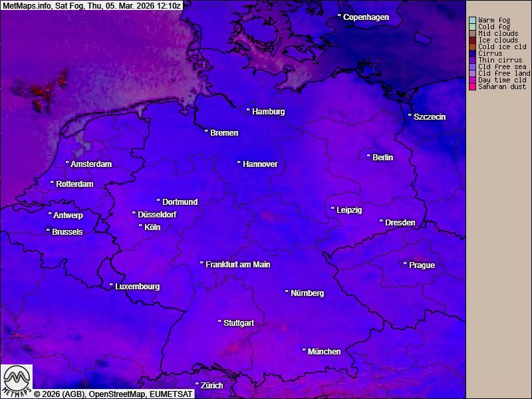Click the Cld free sea swatch
The image size is (532, 399).
(x=472, y=67)
